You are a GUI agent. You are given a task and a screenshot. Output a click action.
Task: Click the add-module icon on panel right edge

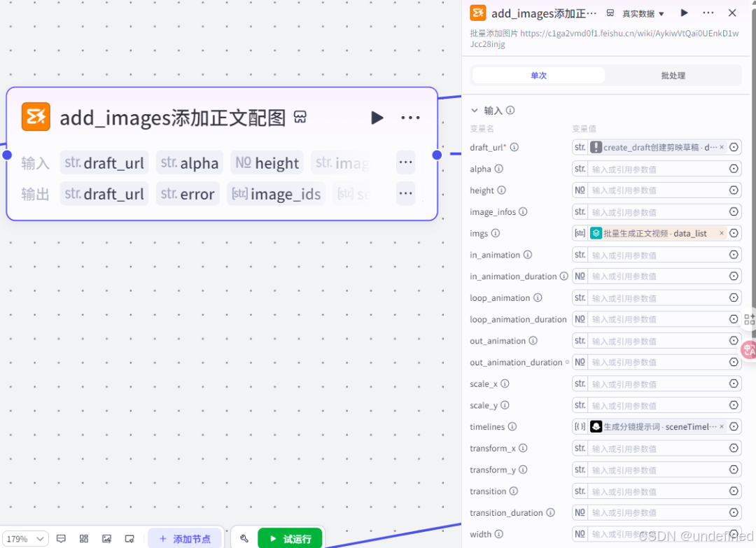[x=749, y=319]
